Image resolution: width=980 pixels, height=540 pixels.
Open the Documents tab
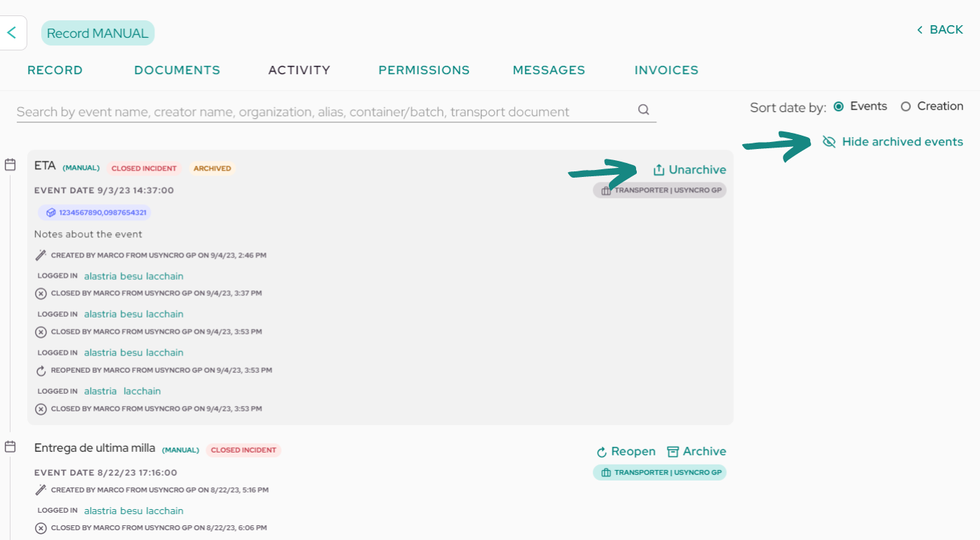[x=177, y=70]
